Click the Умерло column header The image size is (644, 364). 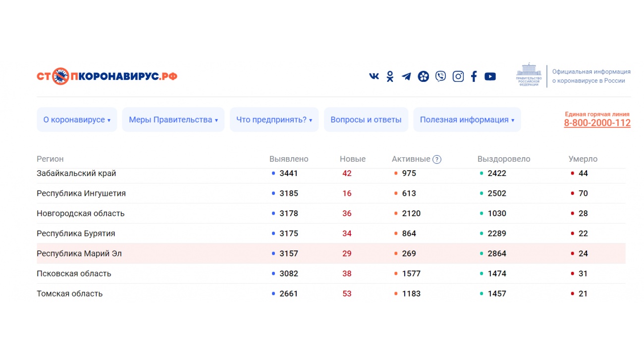coord(583,159)
